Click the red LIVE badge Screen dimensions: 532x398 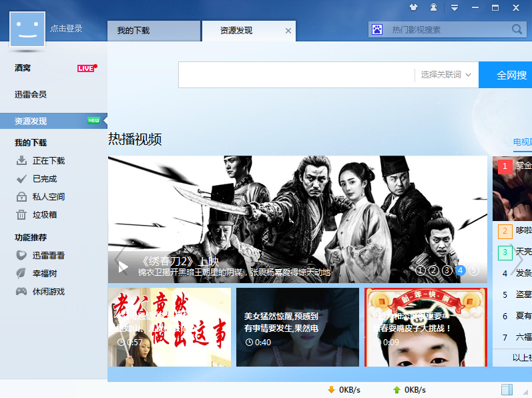coord(87,68)
